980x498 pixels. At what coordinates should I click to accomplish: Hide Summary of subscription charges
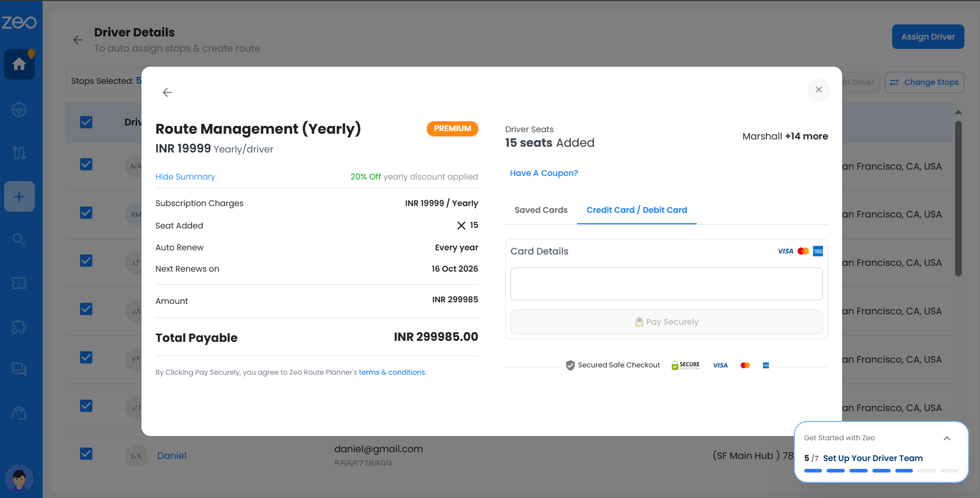pyautogui.click(x=185, y=177)
